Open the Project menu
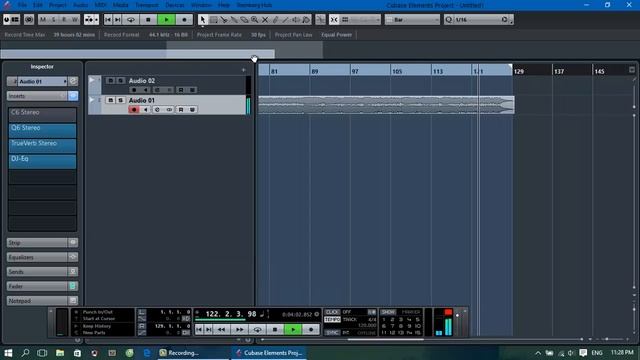 click(x=58, y=5)
